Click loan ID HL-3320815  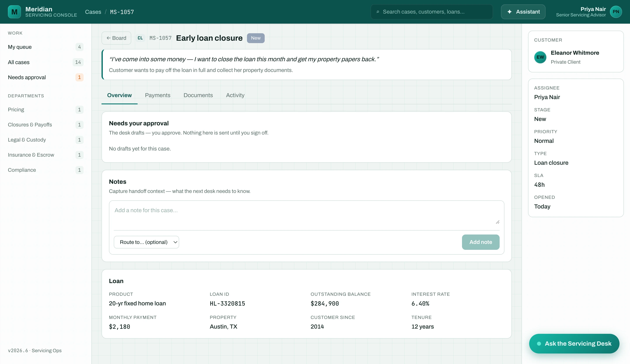tap(227, 303)
